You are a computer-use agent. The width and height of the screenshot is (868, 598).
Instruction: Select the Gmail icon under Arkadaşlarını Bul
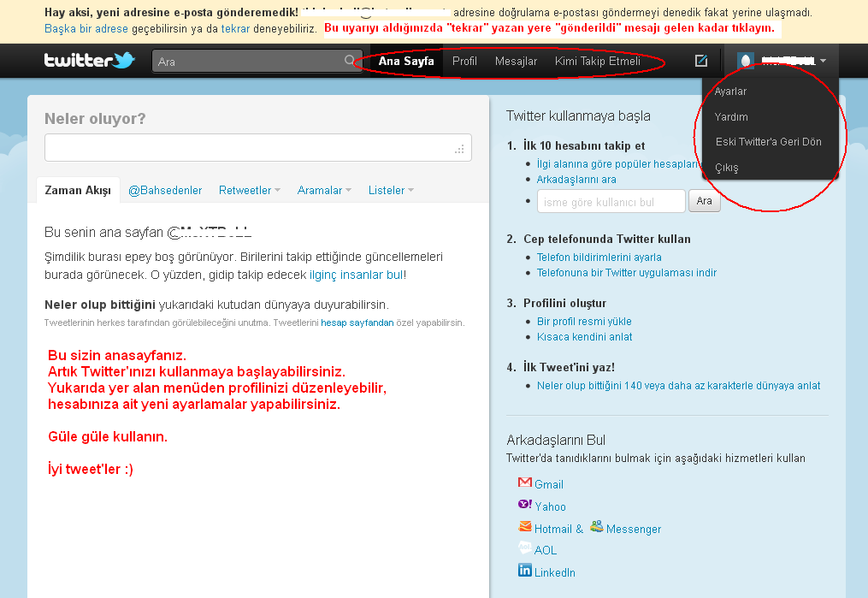[525, 483]
